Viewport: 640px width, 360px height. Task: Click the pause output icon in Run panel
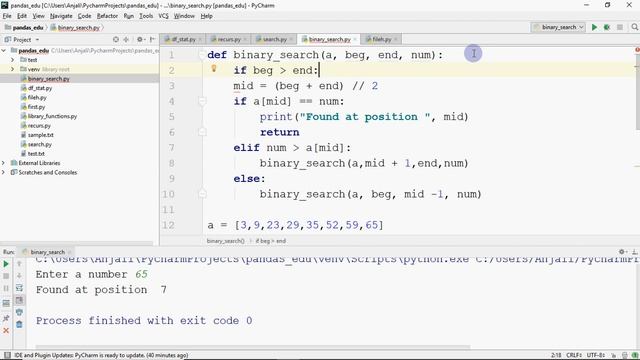pos(6,288)
